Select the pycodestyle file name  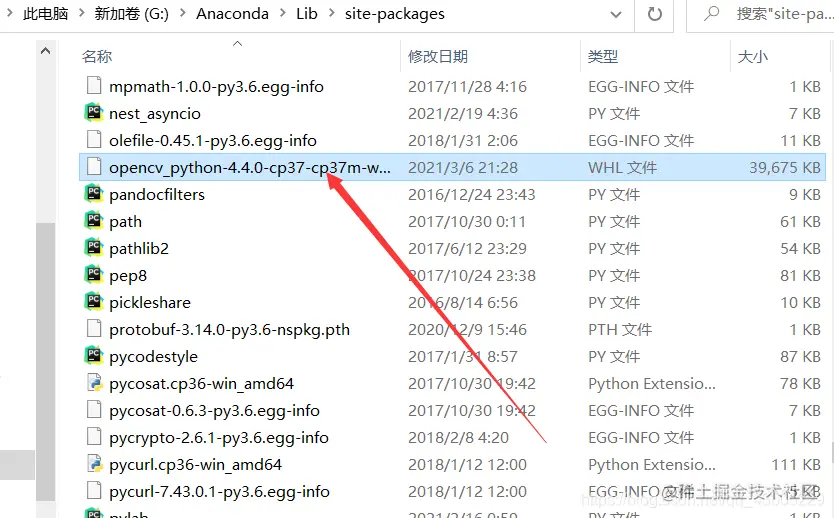pos(153,357)
